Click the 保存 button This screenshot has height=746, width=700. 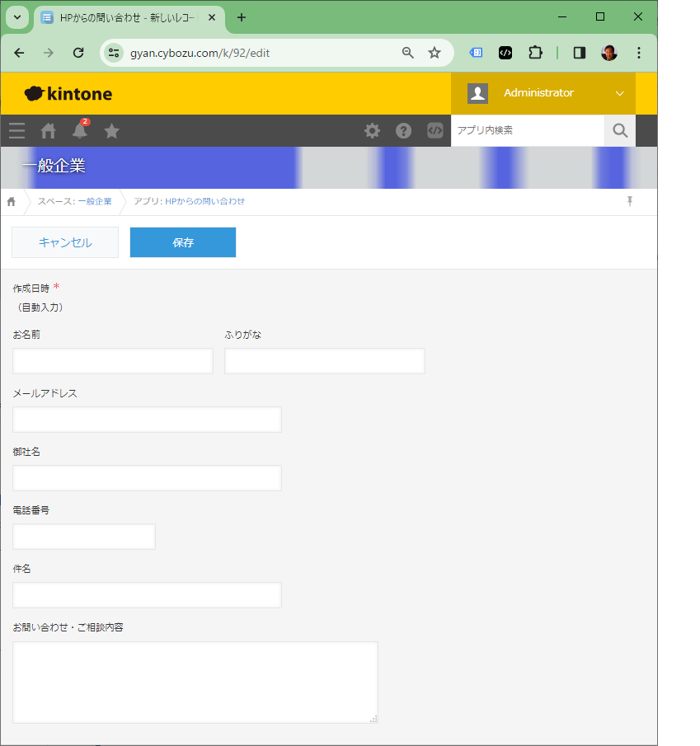click(183, 242)
